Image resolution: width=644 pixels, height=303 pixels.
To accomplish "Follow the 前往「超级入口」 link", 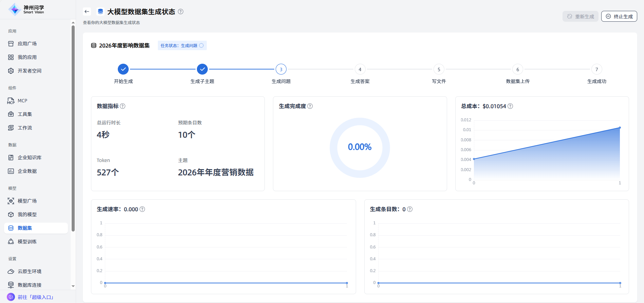I will (36, 297).
